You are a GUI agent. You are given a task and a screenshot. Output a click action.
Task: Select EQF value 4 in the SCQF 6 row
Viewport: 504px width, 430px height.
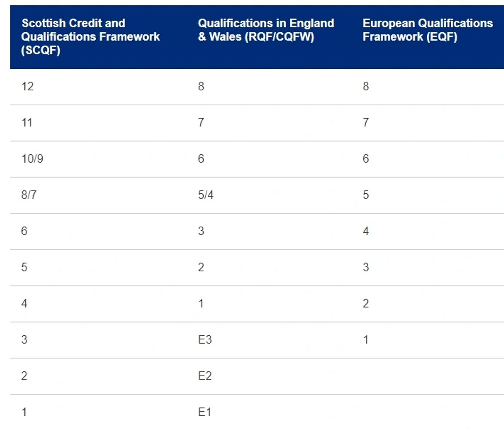(366, 231)
